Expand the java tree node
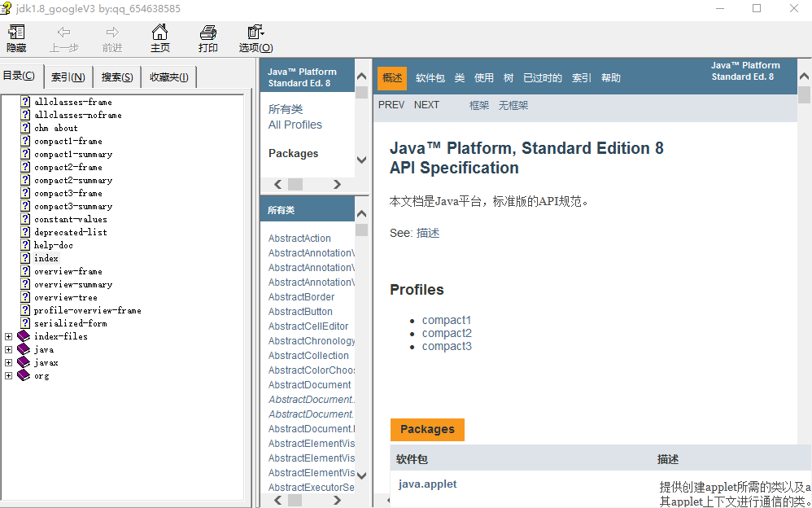812x508 pixels. (9, 349)
